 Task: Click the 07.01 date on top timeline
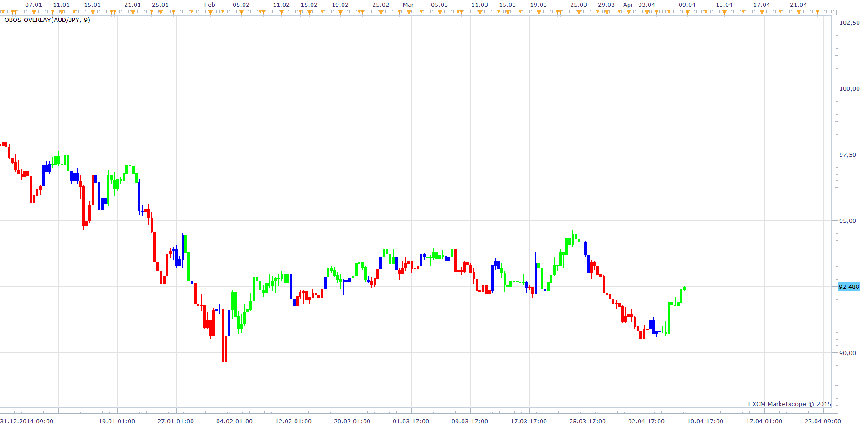(x=33, y=5)
